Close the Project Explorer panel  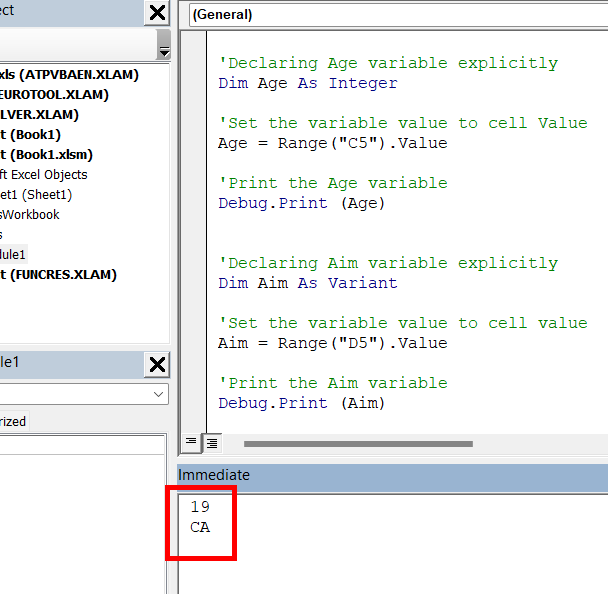point(158,13)
